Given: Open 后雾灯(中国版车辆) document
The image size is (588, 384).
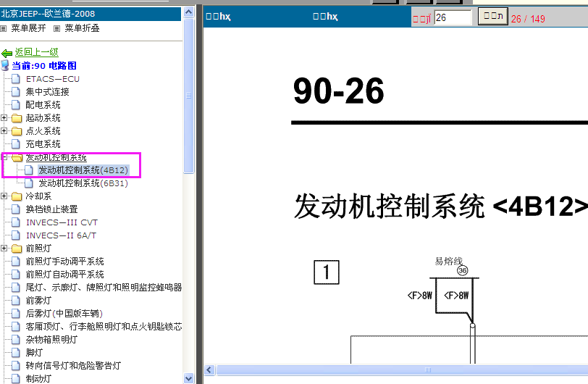Looking at the screenshot, I should [x=64, y=314].
